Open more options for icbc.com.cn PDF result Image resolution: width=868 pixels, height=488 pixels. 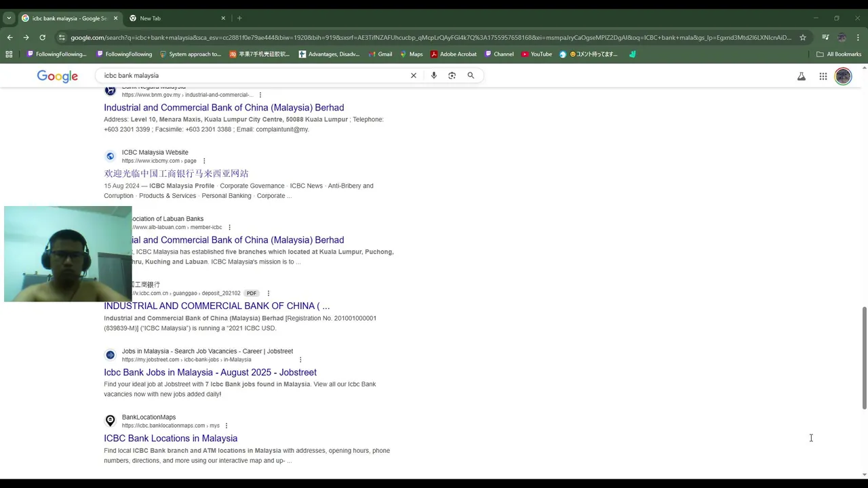[x=269, y=293]
